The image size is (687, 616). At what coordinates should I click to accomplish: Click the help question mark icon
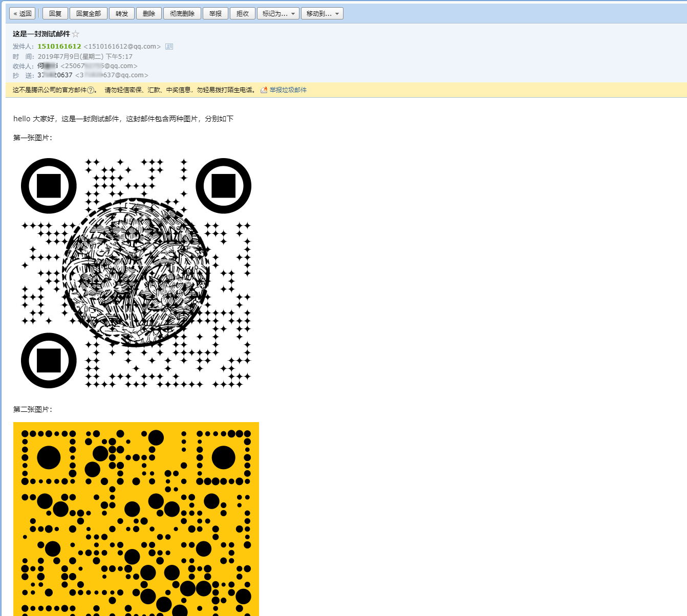91,90
